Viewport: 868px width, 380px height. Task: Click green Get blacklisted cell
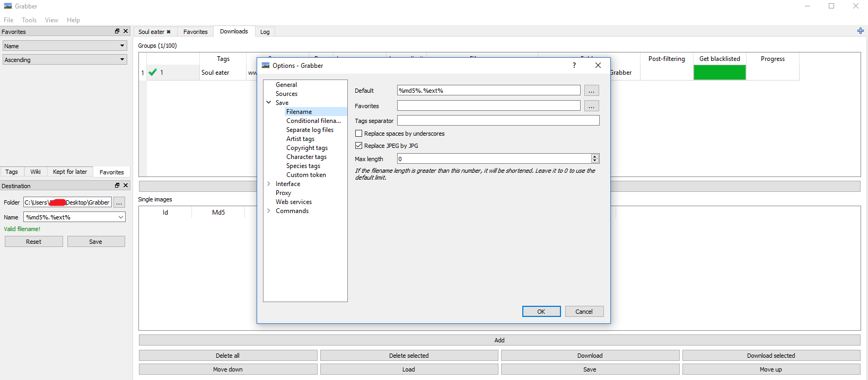[720, 73]
